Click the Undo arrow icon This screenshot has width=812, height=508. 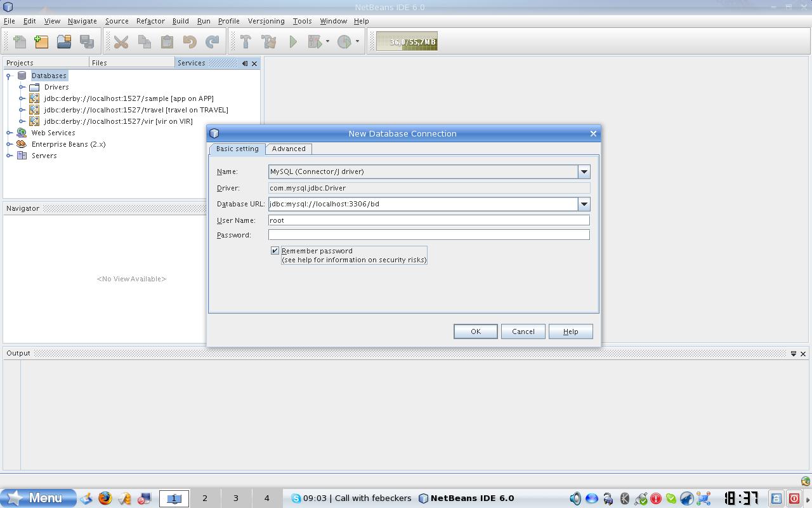190,42
